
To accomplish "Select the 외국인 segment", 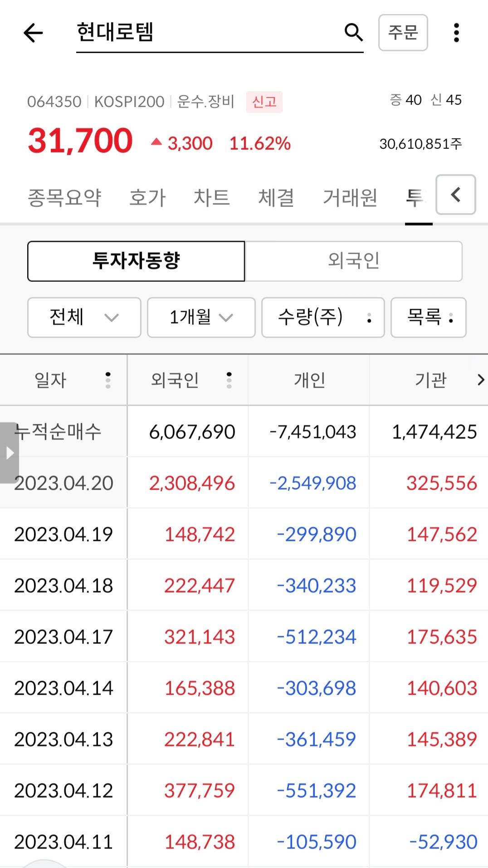I will click(354, 261).
